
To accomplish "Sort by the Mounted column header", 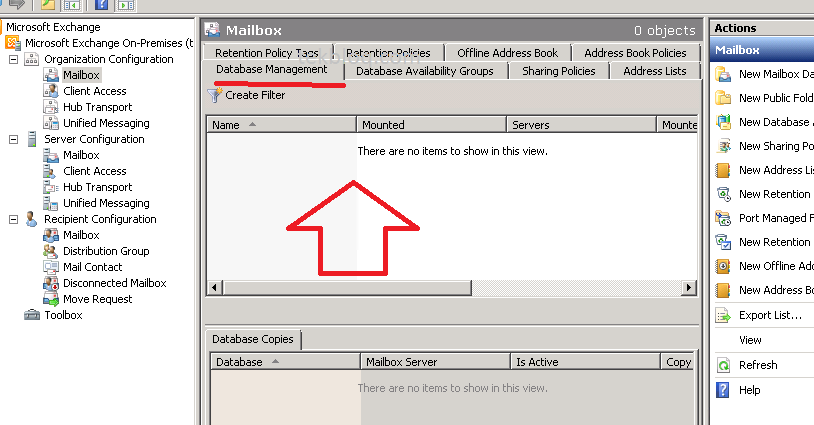I will click(x=431, y=125).
